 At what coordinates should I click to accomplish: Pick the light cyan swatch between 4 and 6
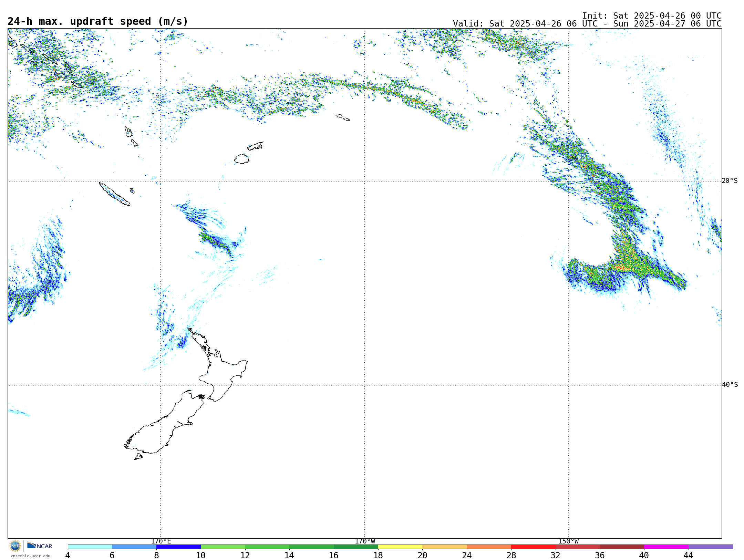[x=90, y=547]
